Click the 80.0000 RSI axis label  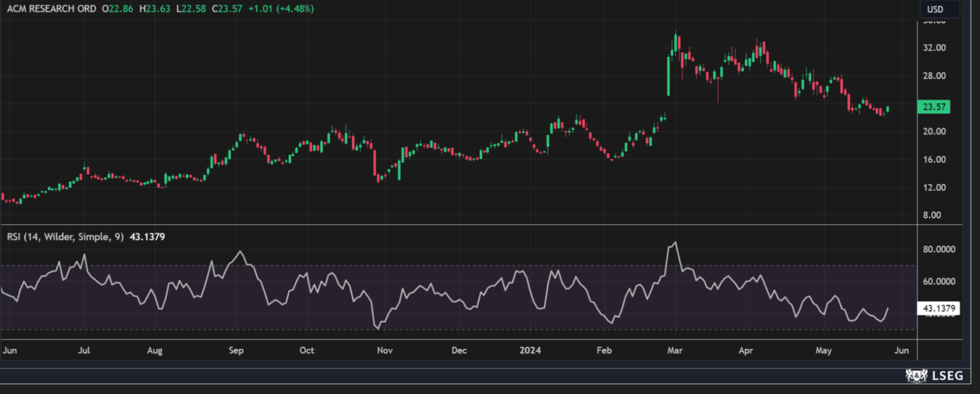coord(939,249)
